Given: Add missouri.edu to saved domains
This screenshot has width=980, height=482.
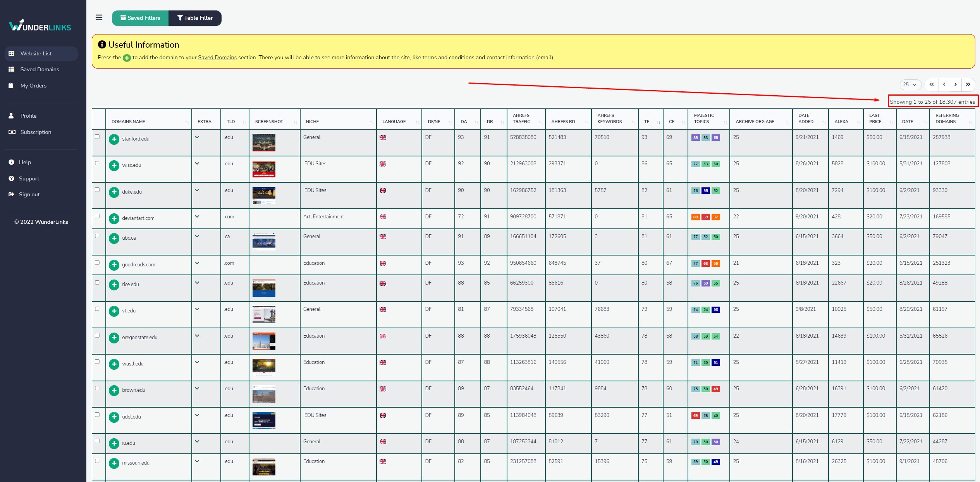Looking at the screenshot, I should (114, 463).
